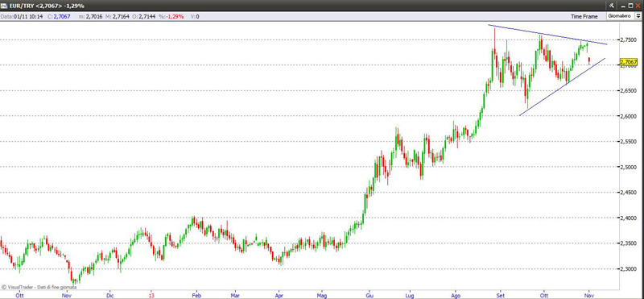Screen dimensions: 644x299
Task: Click the Apr month axis label
Action: coord(279,295)
